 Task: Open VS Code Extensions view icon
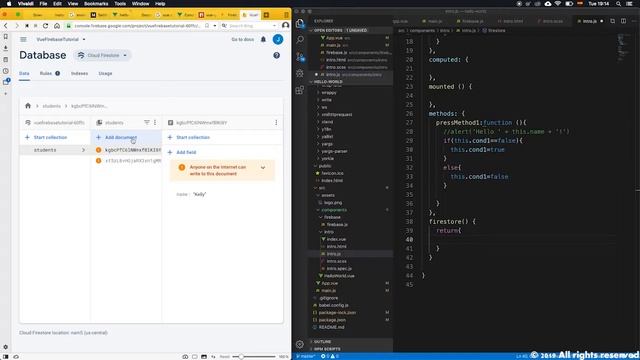coord(300,90)
